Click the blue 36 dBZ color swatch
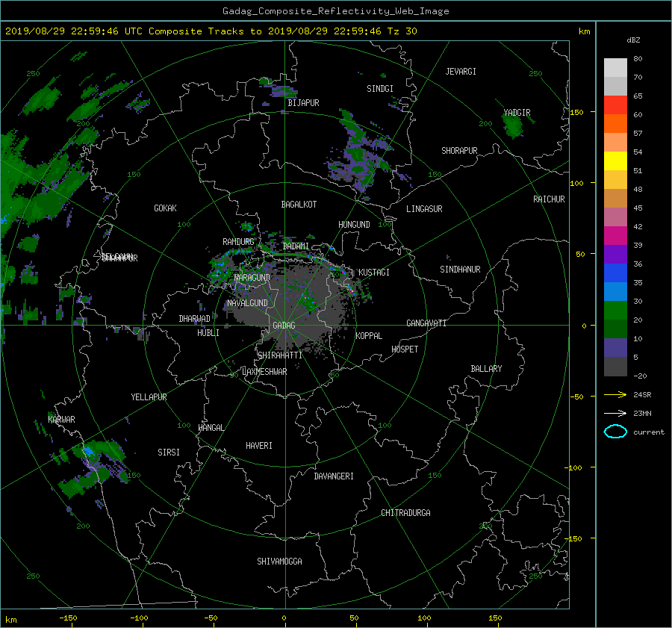 615,273
